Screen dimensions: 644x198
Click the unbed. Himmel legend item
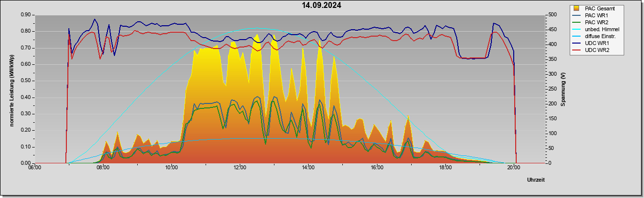tap(602, 29)
